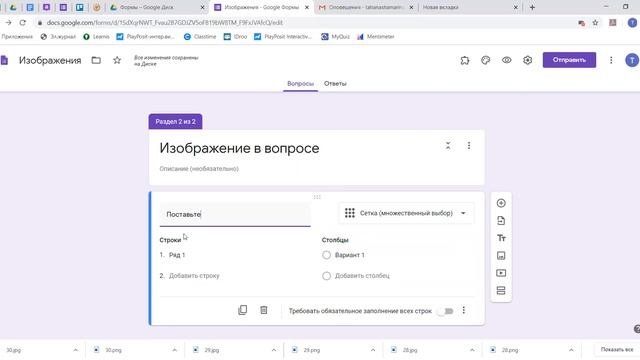Open the add-ons puzzle icon
This screenshot has height=360, width=640.
pos(464,60)
